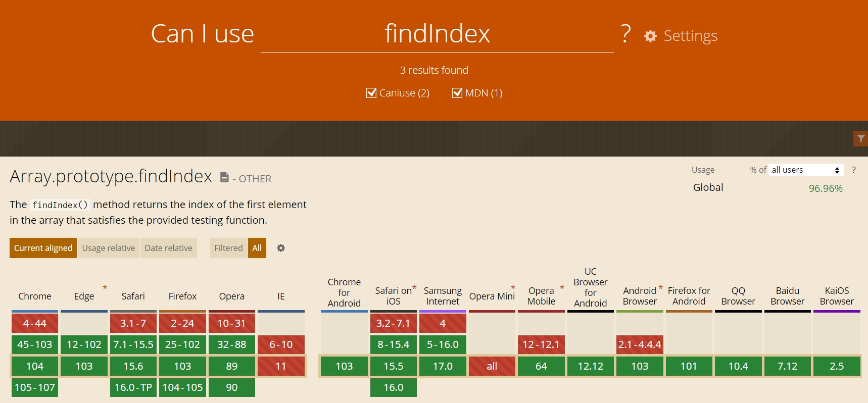
Task: Select Edge 12-102 cell
Action: pyautogui.click(x=84, y=344)
